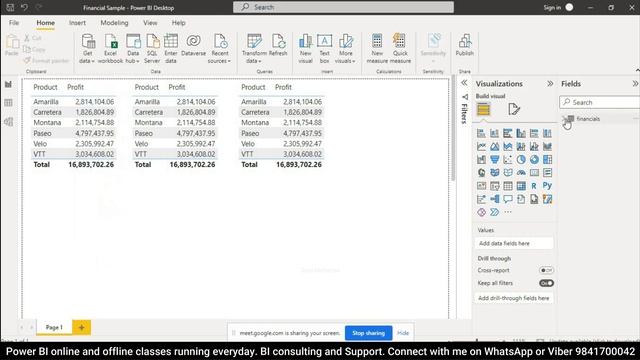This screenshot has width=640, height=360.
Task: Select the Map globe visual
Action: (482, 173)
